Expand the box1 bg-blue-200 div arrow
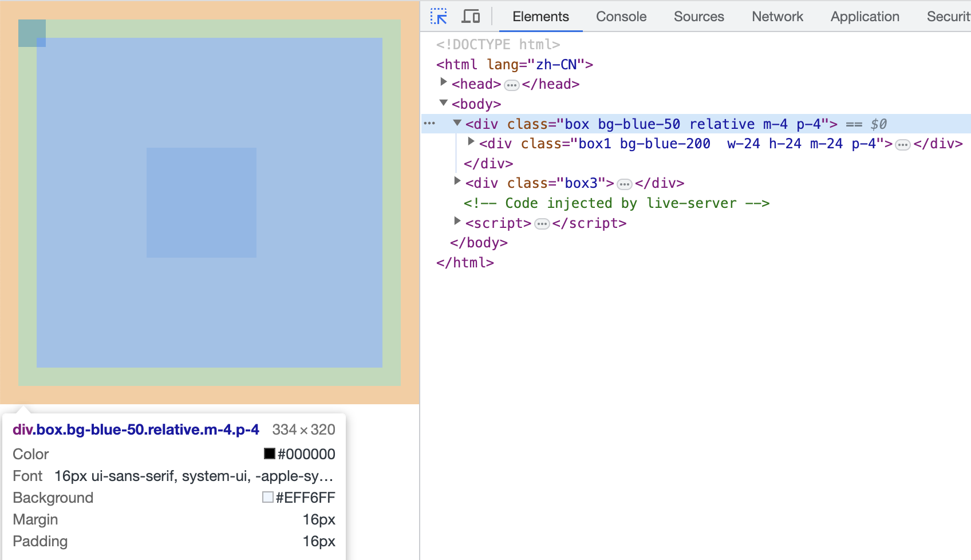Screen dimensions: 971x560 click(x=471, y=142)
